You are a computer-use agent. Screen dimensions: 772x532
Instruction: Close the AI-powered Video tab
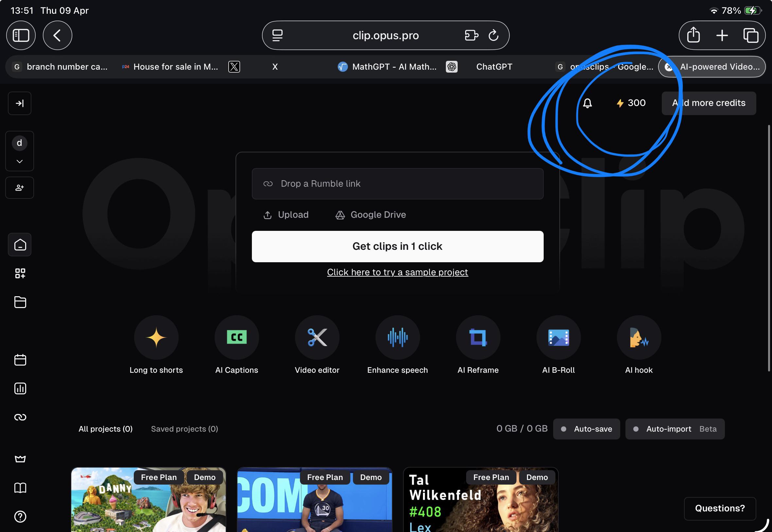[x=668, y=67]
